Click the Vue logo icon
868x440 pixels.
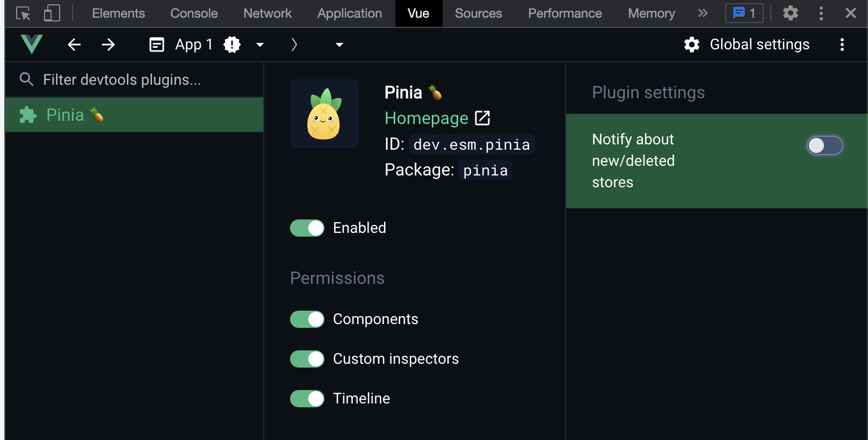[32, 44]
